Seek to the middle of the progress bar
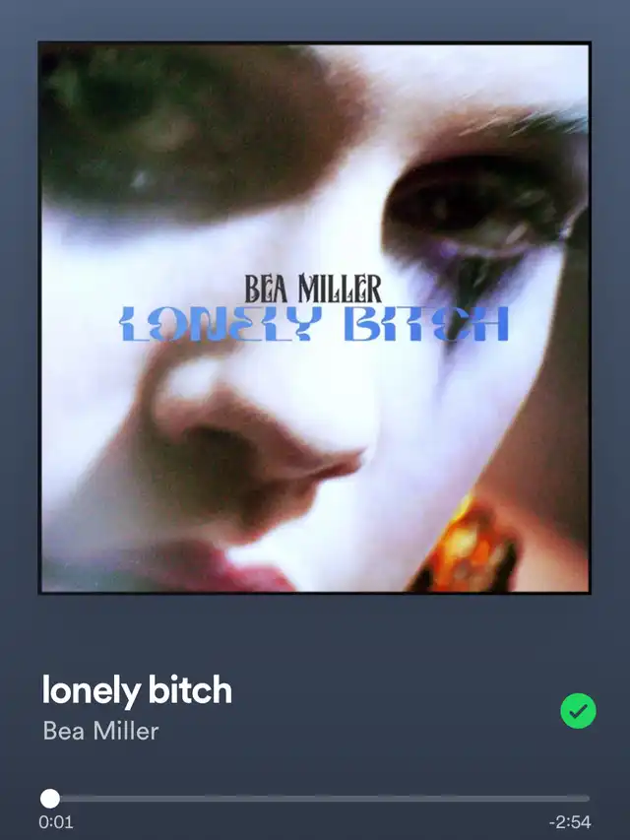This screenshot has width=630, height=840. pyautogui.click(x=315, y=799)
